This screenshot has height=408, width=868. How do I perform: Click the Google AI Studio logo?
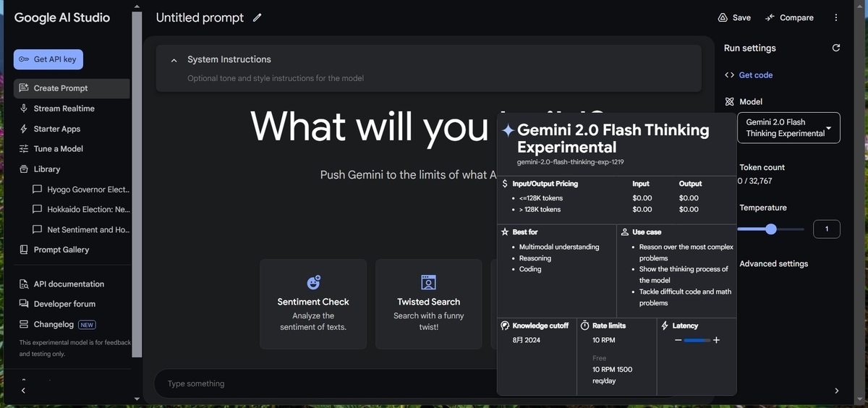click(x=62, y=17)
